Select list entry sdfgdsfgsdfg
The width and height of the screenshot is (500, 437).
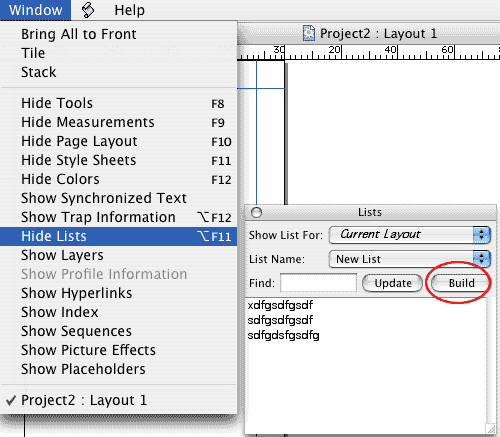click(x=283, y=335)
